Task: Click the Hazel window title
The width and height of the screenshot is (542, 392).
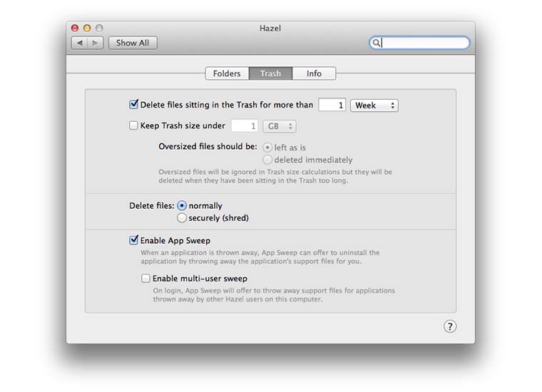Action: (270, 29)
